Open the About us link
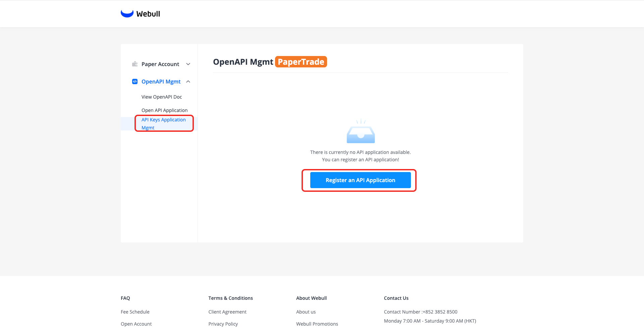This screenshot has height=333, width=644. (306, 312)
